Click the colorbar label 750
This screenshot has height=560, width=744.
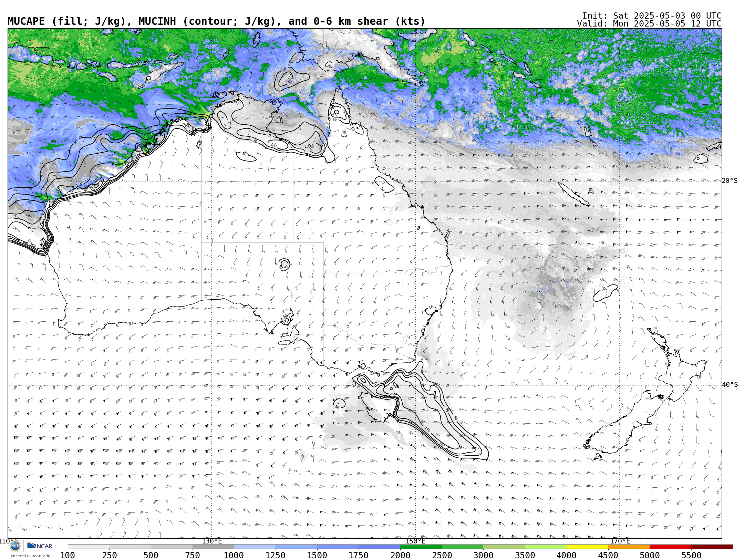pos(193,556)
